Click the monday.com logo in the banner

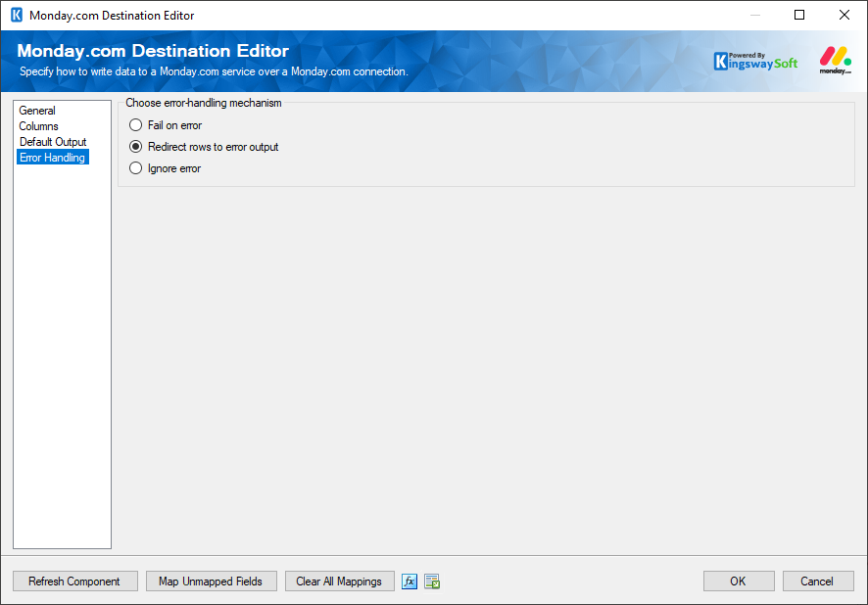(836, 61)
